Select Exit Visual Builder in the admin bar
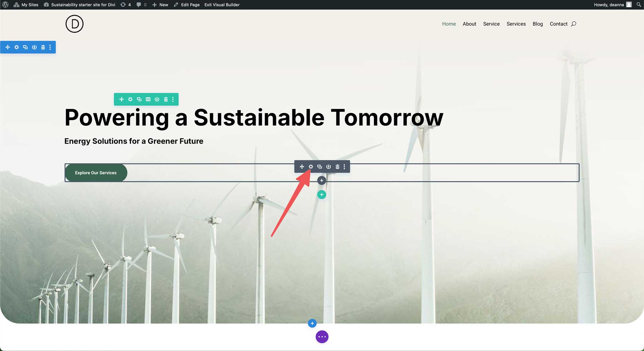This screenshot has width=644, height=351. pos(222,5)
